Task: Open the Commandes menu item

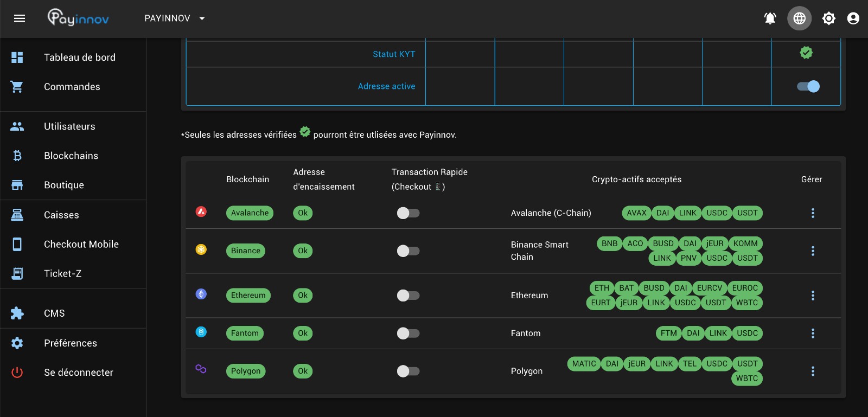Action: pos(73,87)
